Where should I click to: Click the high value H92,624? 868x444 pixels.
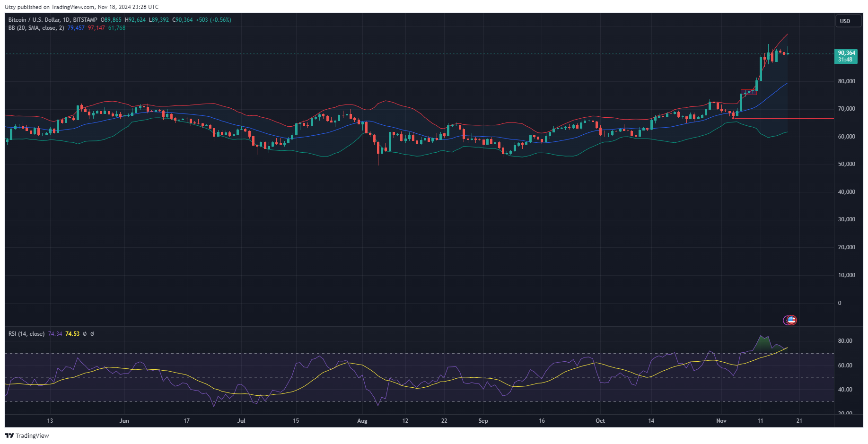click(135, 20)
